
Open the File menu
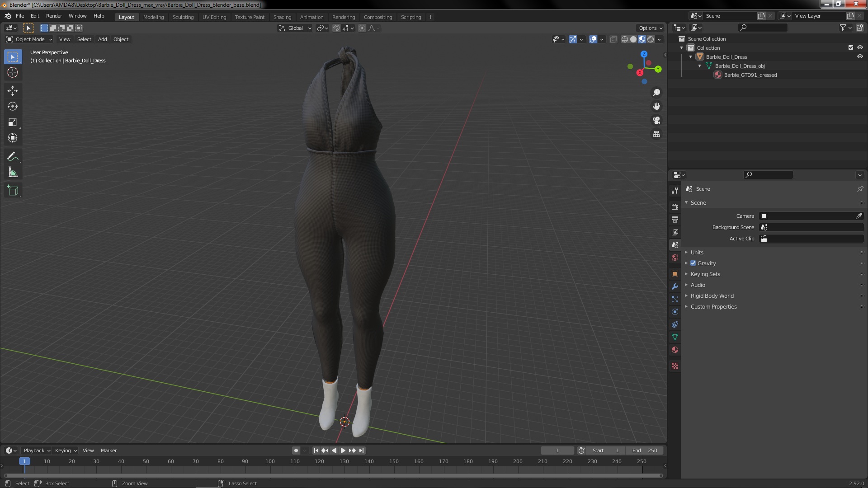[x=20, y=16]
